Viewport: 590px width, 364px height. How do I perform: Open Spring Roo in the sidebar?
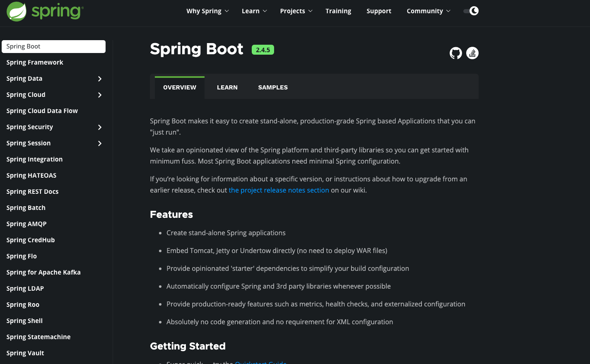pyautogui.click(x=23, y=305)
